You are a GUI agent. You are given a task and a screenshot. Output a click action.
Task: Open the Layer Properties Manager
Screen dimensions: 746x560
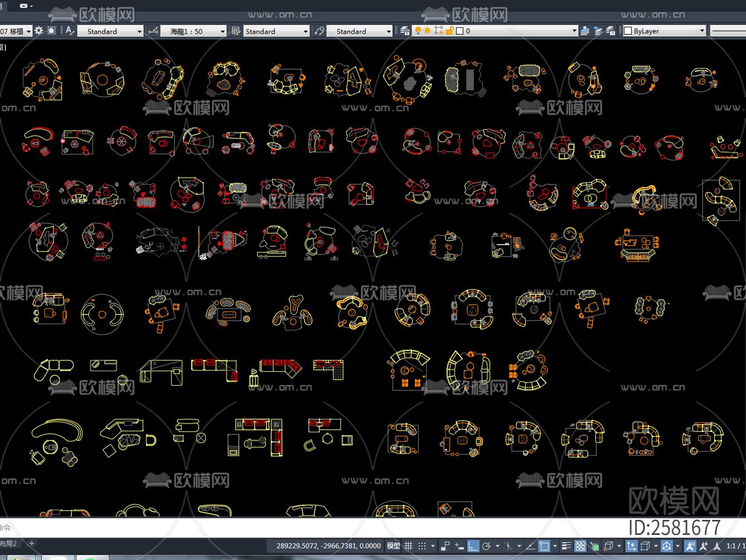[405, 31]
